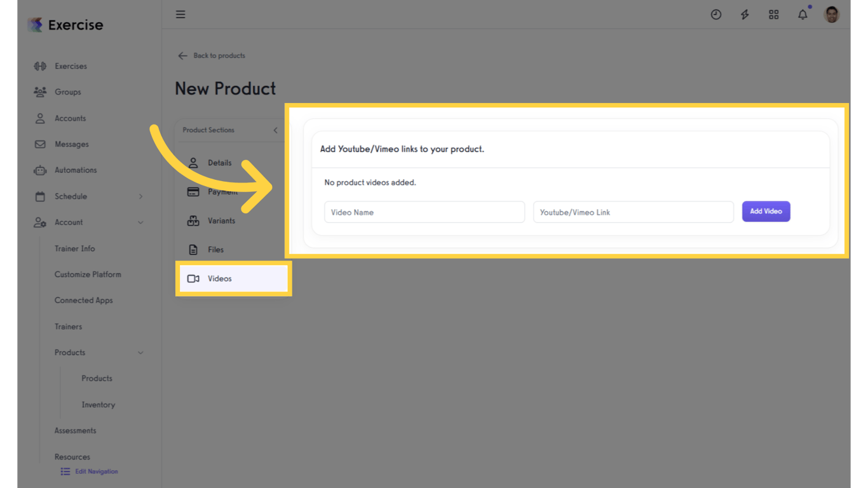Collapse the Account menu section
Image resolution: width=868 pixels, height=488 pixels.
[x=140, y=222]
